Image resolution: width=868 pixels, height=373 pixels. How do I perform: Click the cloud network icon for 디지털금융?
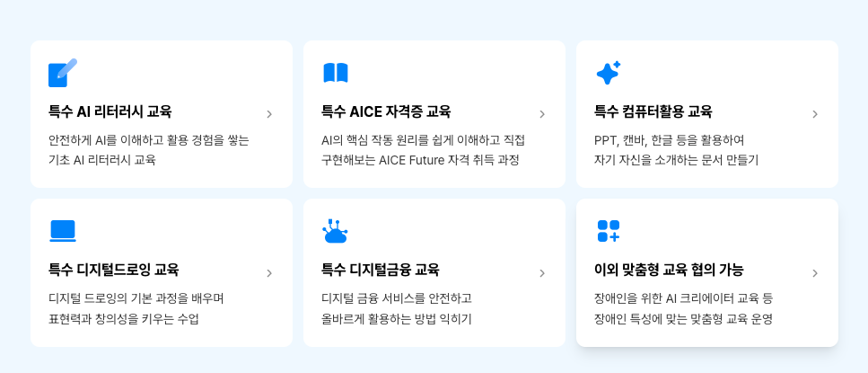point(335,232)
